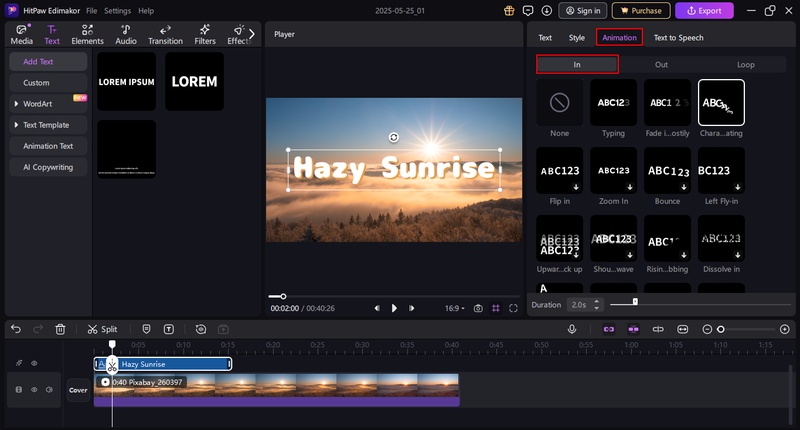Fit timeline to window icon
This screenshot has height=430, width=800.
click(x=683, y=329)
